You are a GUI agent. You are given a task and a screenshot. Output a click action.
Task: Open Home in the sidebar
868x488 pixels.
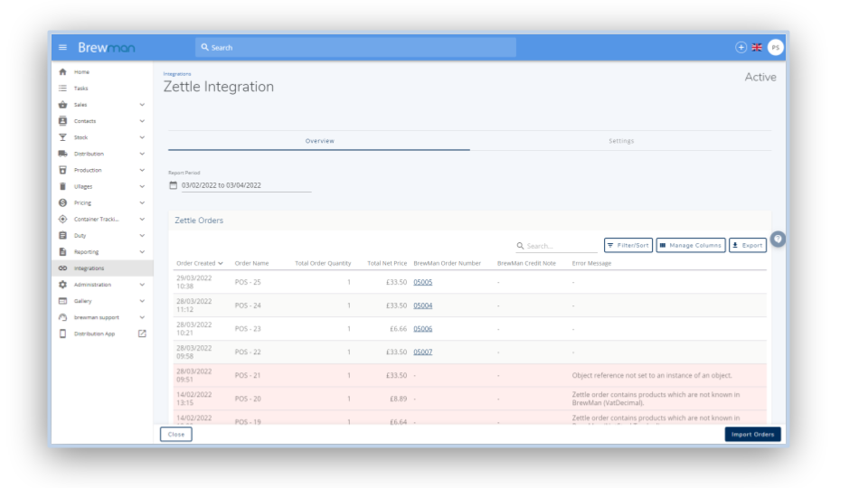(x=102, y=72)
